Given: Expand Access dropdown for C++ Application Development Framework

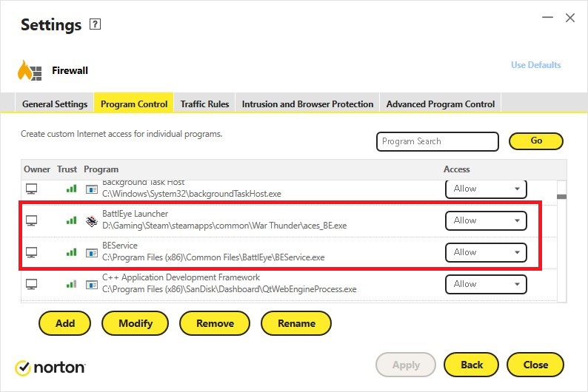Looking at the screenshot, I should [x=486, y=284].
